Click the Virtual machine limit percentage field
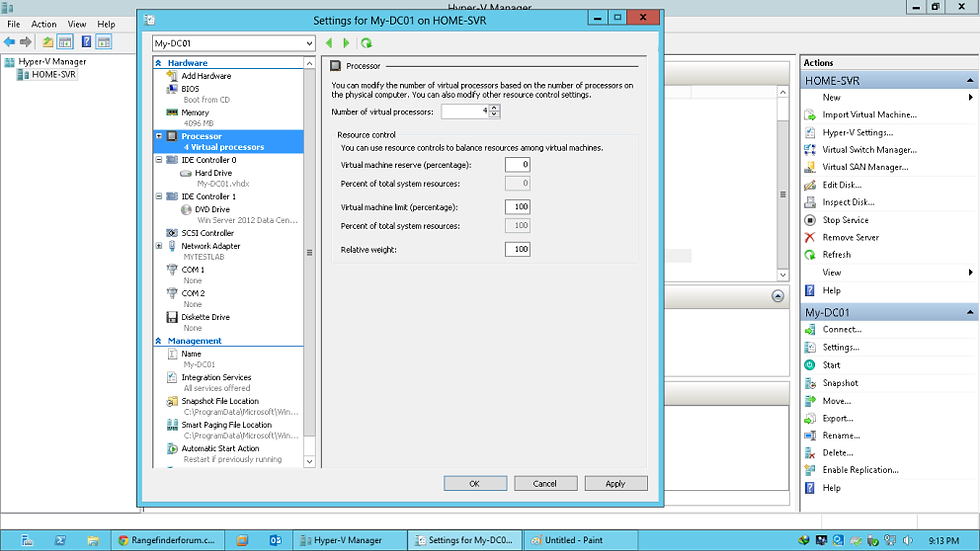This screenshot has height=551, width=980. click(x=518, y=207)
